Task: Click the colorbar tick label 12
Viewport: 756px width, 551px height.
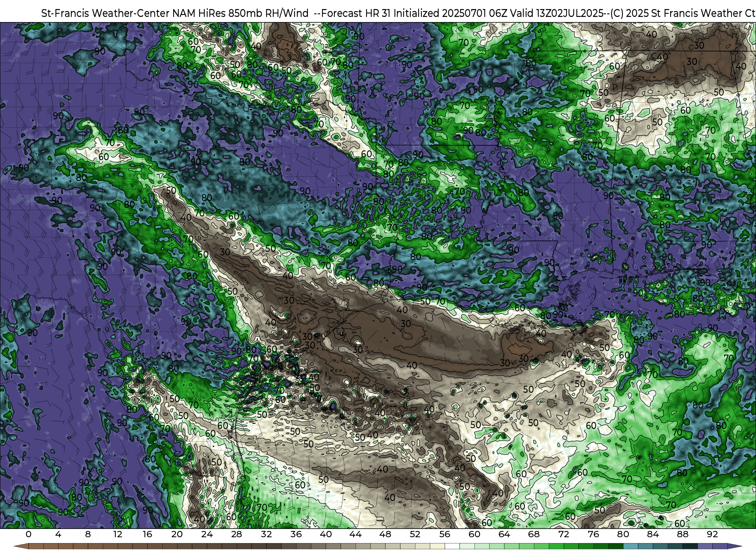Action: [117, 534]
